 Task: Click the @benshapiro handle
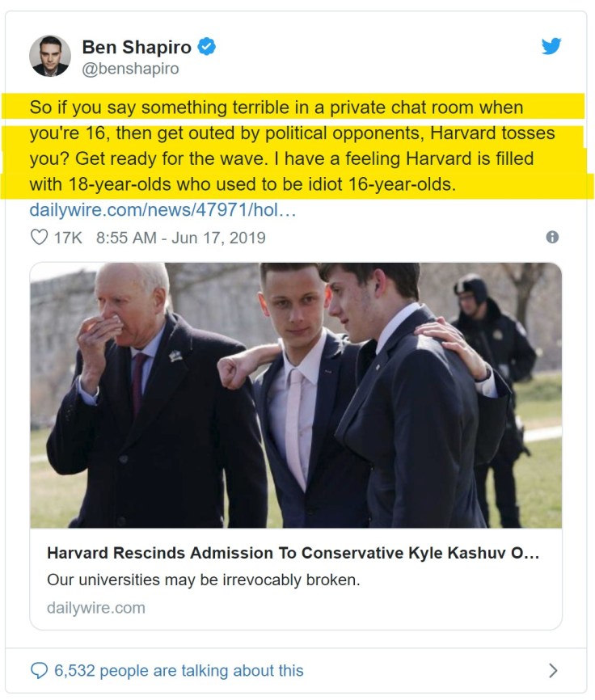pyautogui.click(x=130, y=69)
